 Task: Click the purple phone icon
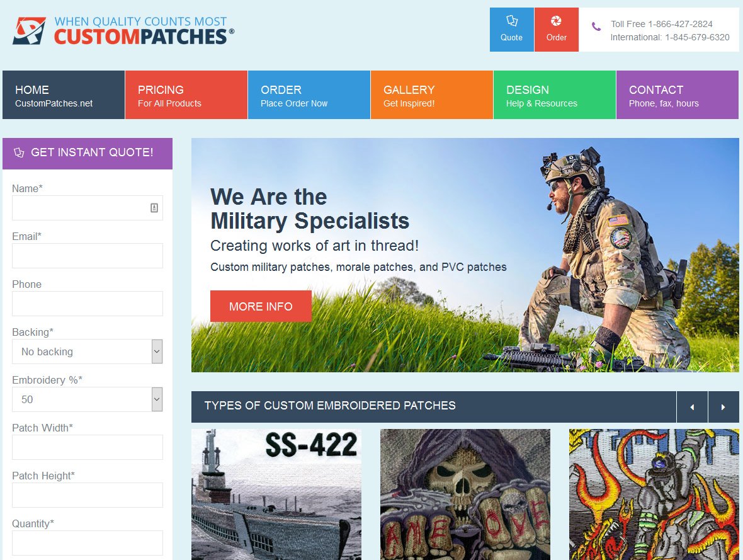[596, 26]
